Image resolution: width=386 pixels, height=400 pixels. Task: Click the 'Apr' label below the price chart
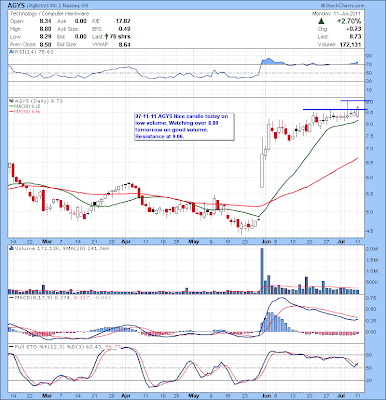126,242
